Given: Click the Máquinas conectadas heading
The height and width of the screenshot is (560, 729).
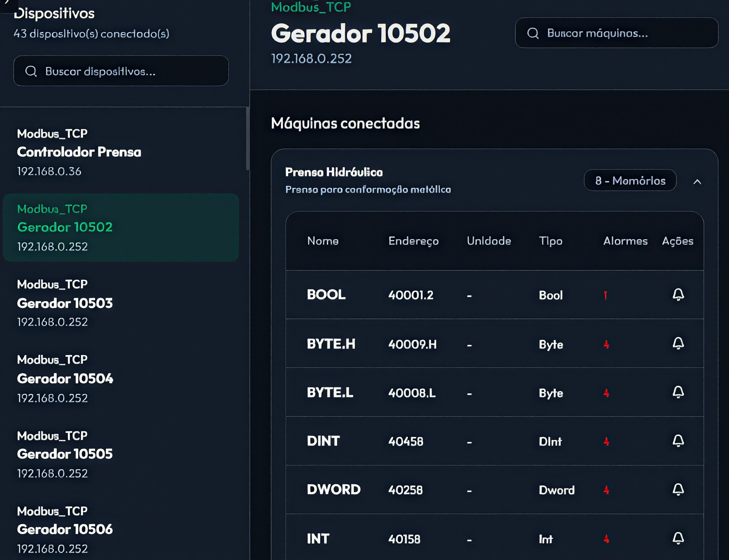Looking at the screenshot, I should (345, 124).
